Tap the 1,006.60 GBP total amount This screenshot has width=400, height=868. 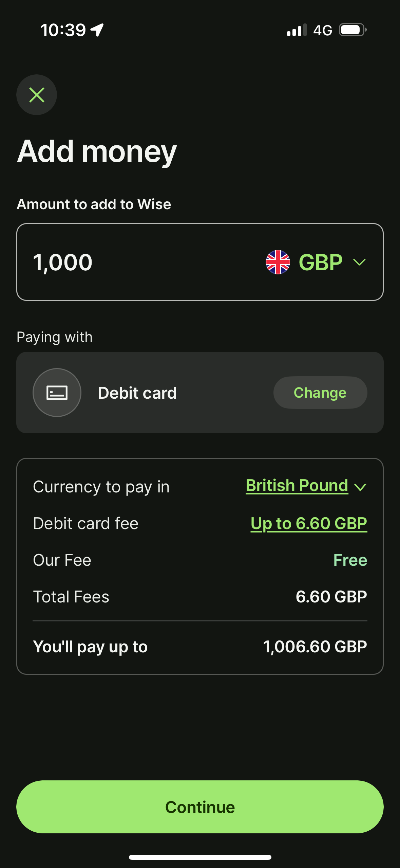pyautogui.click(x=315, y=647)
